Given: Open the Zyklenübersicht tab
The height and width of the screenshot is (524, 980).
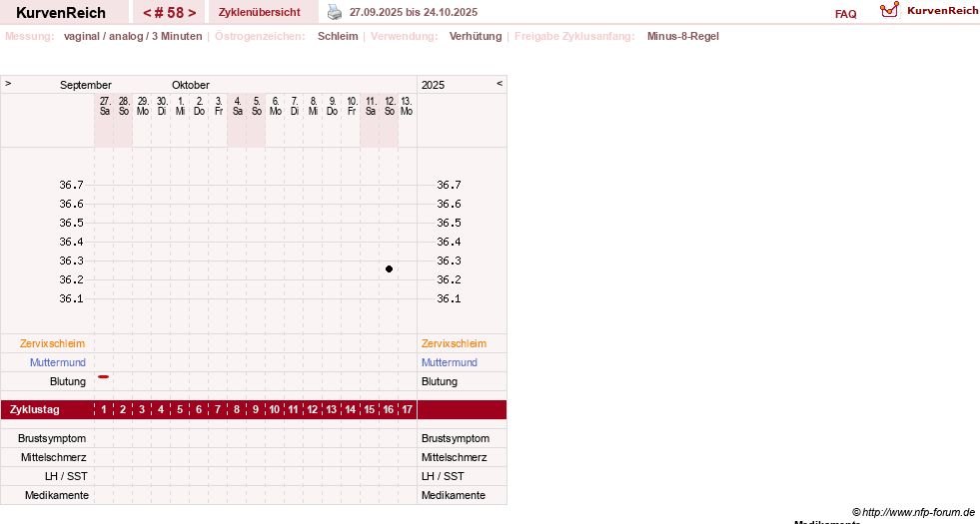Looking at the screenshot, I should click(x=260, y=13).
